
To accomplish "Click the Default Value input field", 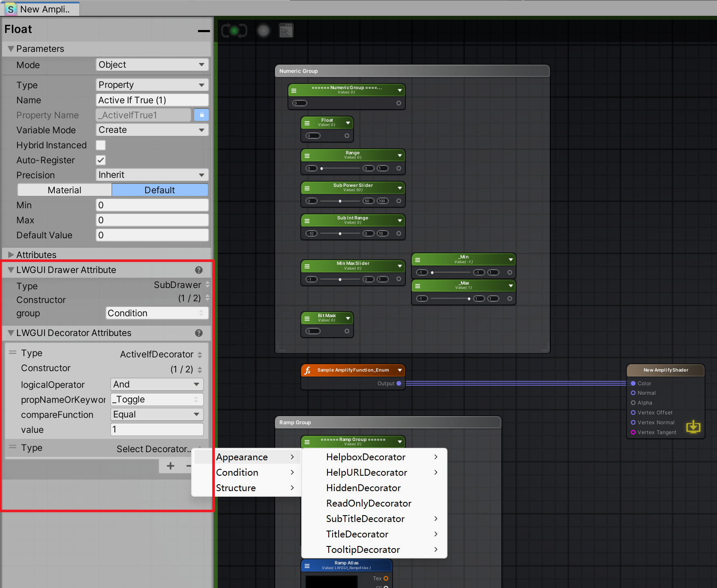I will (x=152, y=235).
